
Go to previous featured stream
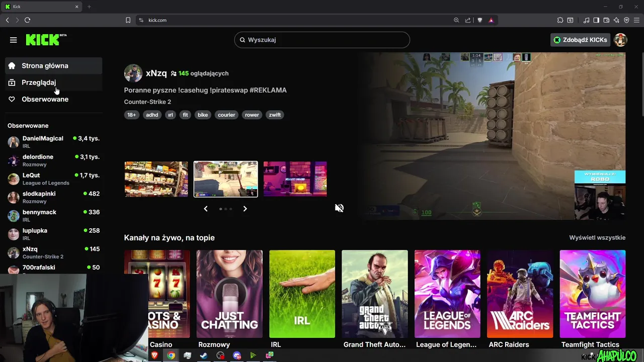click(x=205, y=209)
